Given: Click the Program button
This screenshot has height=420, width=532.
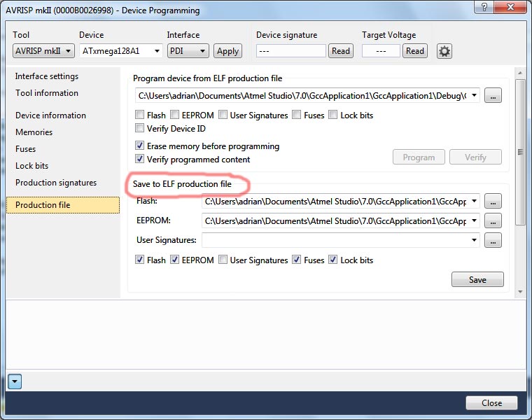Looking at the screenshot, I should pos(419,157).
